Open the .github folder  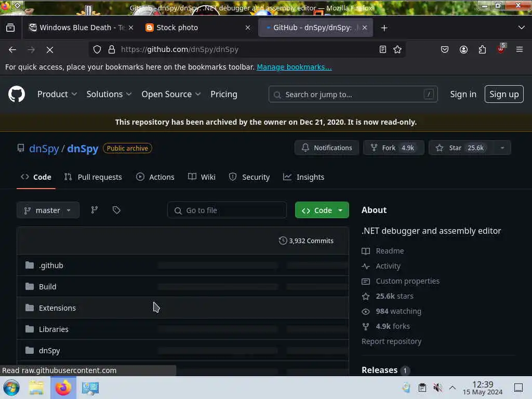[x=51, y=265]
